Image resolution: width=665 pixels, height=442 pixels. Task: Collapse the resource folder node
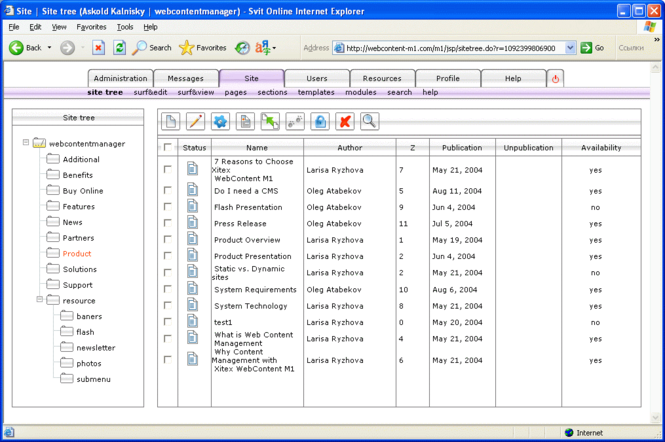39,299
